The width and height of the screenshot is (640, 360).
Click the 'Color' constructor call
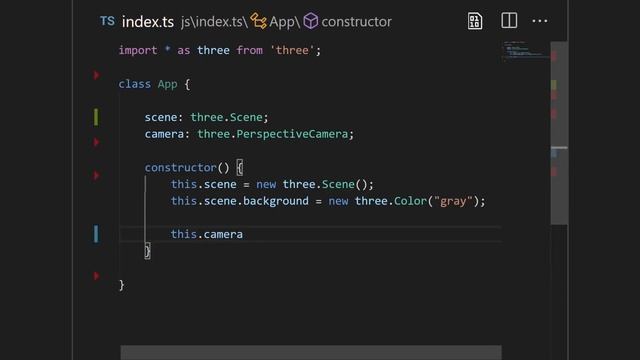tap(410, 201)
